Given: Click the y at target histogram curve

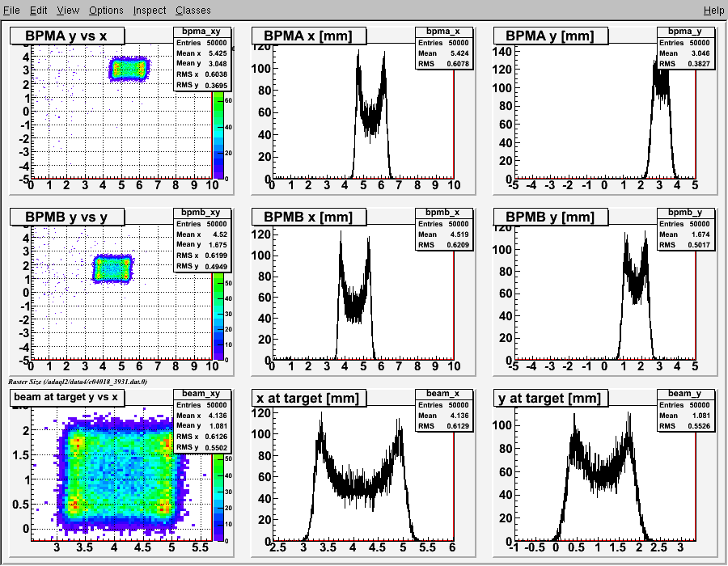Looking at the screenshot, I should (x=602, y=478).
